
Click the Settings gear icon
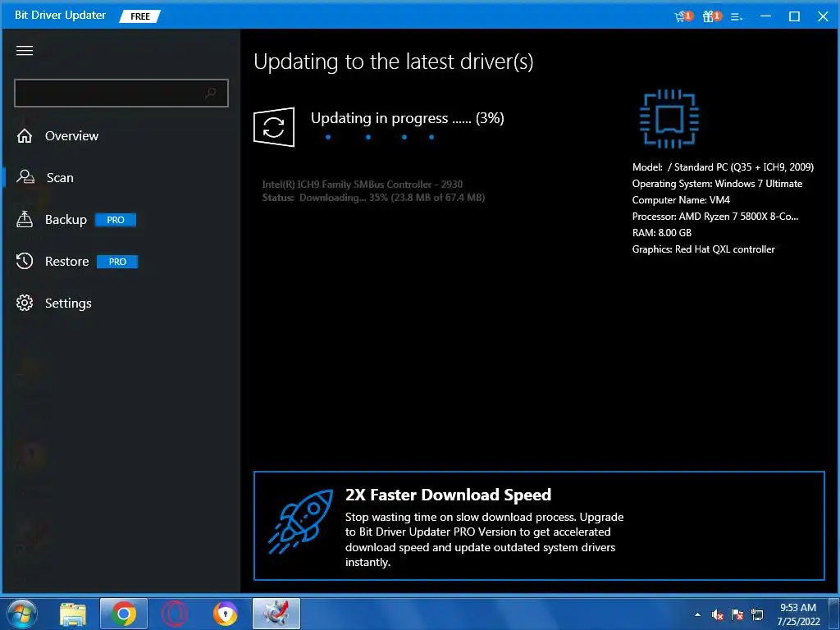(25, 303)
